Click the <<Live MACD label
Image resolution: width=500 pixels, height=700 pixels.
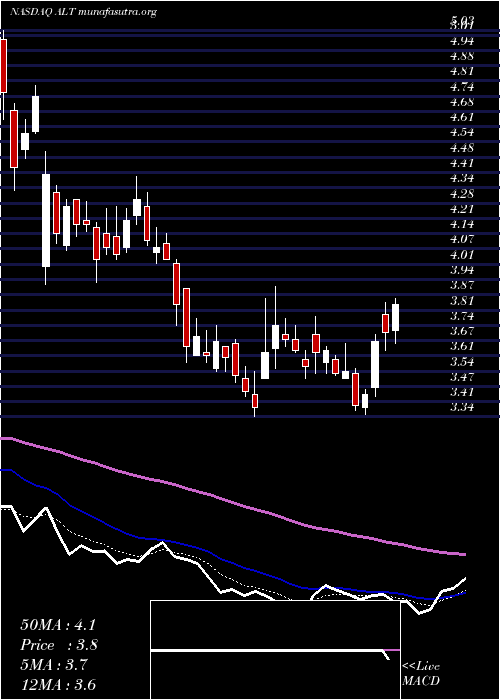click(x=421, y=674)
